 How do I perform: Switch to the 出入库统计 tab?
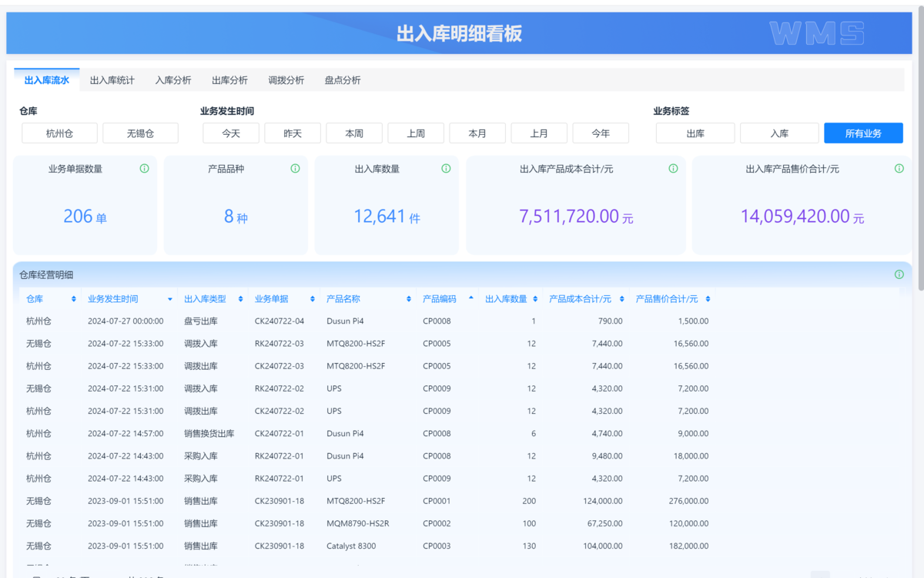[112, 80]
